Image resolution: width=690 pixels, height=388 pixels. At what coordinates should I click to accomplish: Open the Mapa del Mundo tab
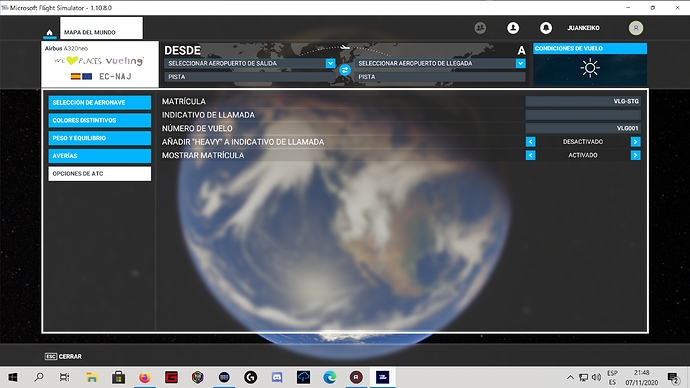click(x=101, y=29)
